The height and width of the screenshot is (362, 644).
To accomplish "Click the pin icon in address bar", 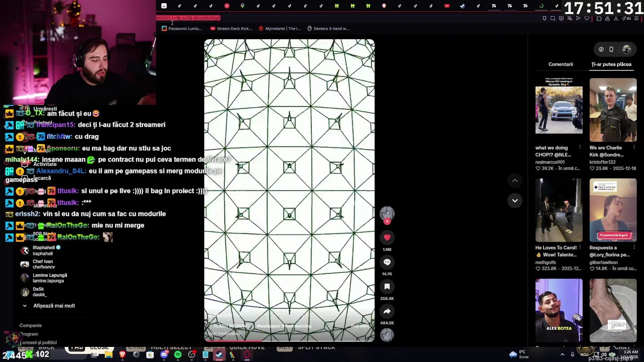I will tap(544, 19).
